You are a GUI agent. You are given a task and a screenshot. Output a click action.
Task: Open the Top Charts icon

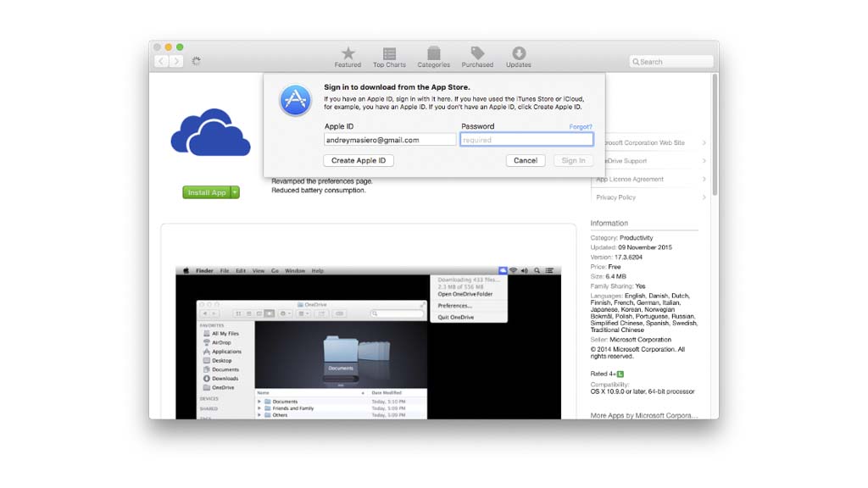pos(389,54)
